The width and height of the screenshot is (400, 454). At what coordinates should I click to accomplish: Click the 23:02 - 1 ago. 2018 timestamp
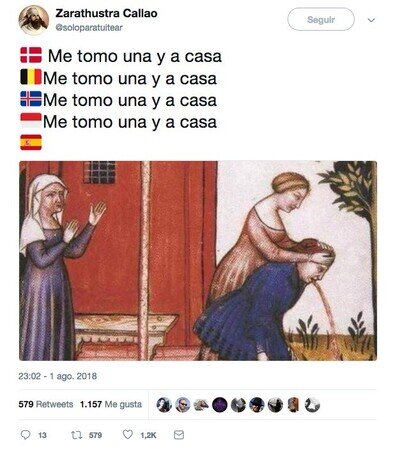(57, 376)
